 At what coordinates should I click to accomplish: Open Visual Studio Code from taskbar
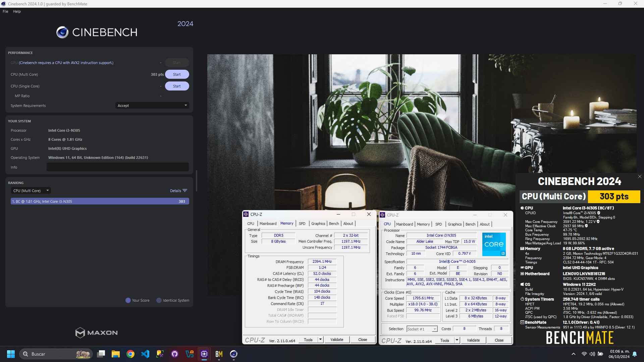[x=145, y=354]
